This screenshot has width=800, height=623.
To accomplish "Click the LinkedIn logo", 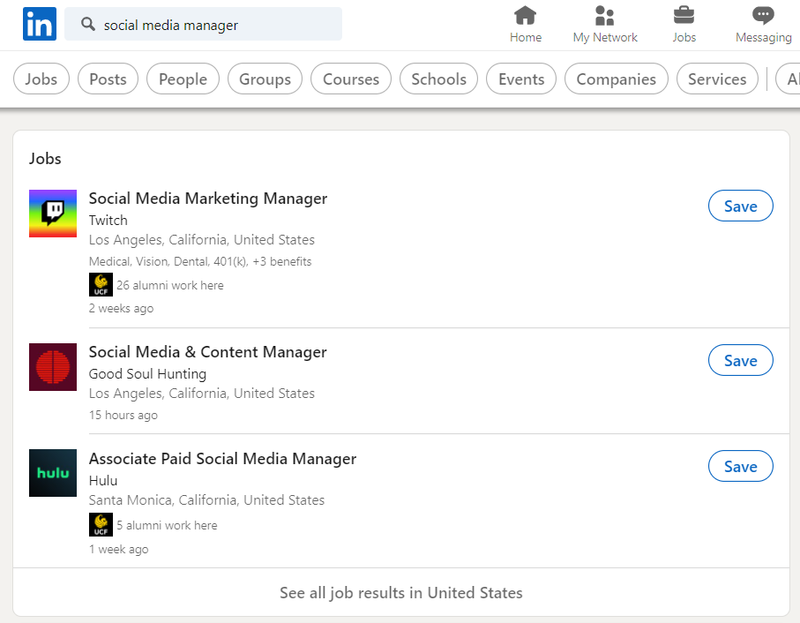I will click(x=39, y=24).
